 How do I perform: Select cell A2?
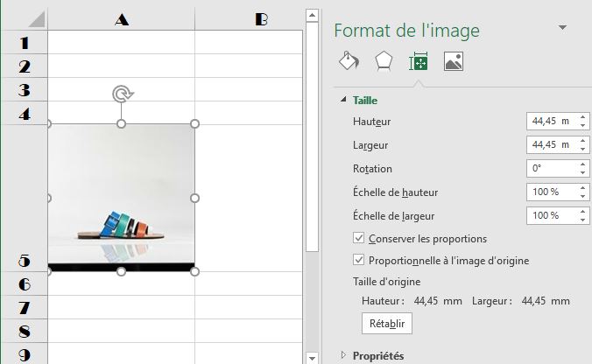(x=122, y=66)
